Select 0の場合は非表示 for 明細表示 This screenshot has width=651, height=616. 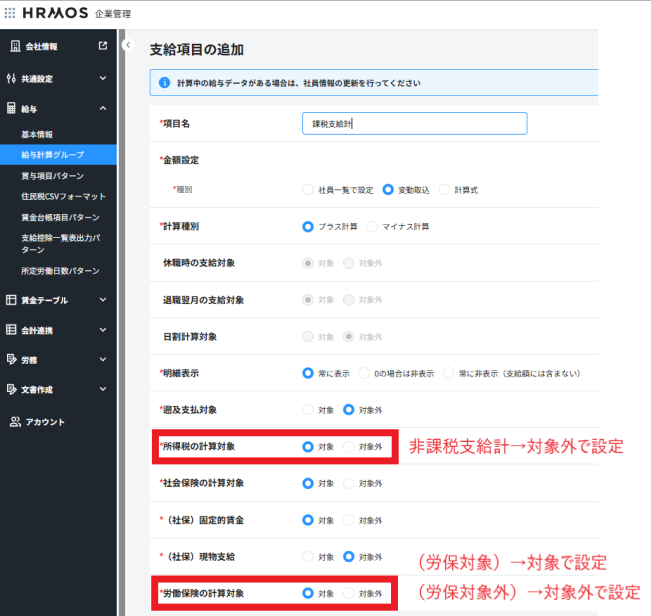pos(364,373)
